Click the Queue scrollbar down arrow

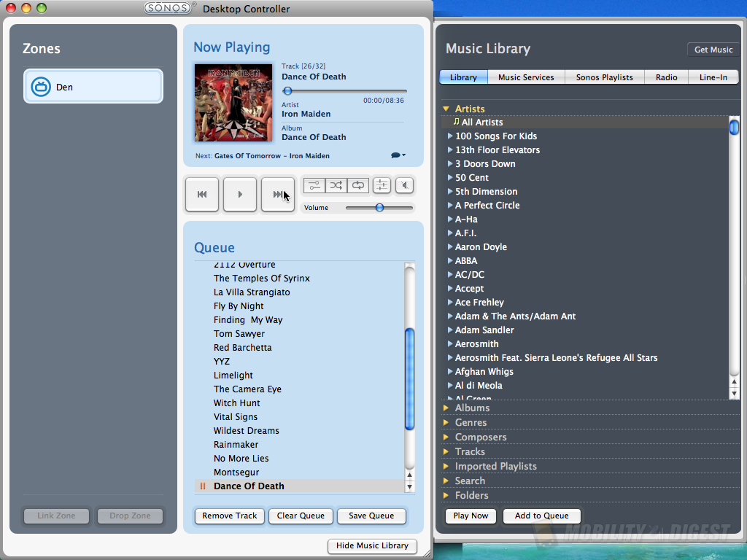click(x=409, y=486)
